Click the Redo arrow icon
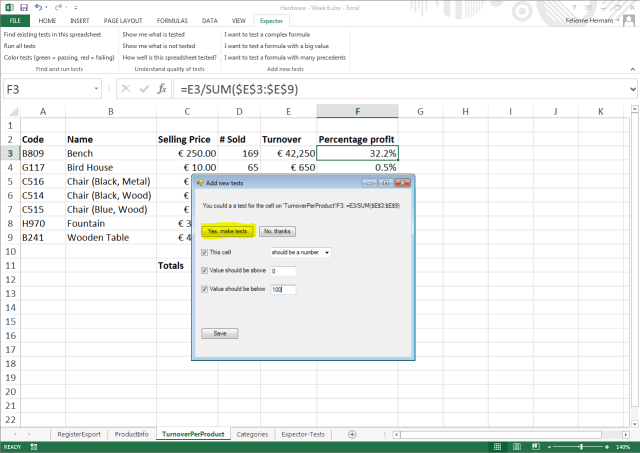Image resolution: width=640 pixels, height=453 pixels. click(58, 7)
